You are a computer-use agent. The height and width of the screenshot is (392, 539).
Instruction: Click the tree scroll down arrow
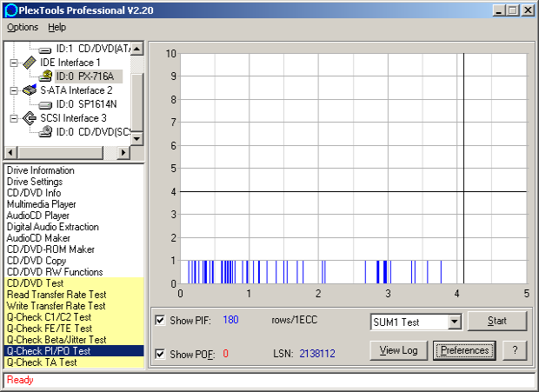pos(136,139)
